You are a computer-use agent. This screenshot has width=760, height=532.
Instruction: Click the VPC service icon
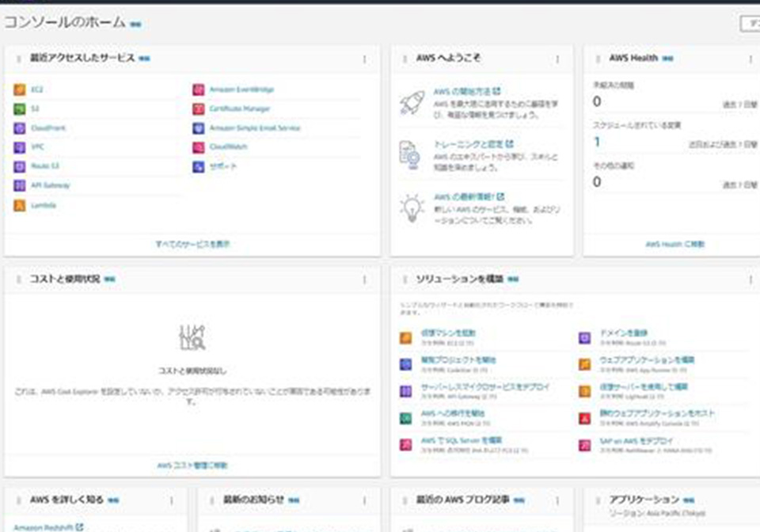[x=19, y=147]
